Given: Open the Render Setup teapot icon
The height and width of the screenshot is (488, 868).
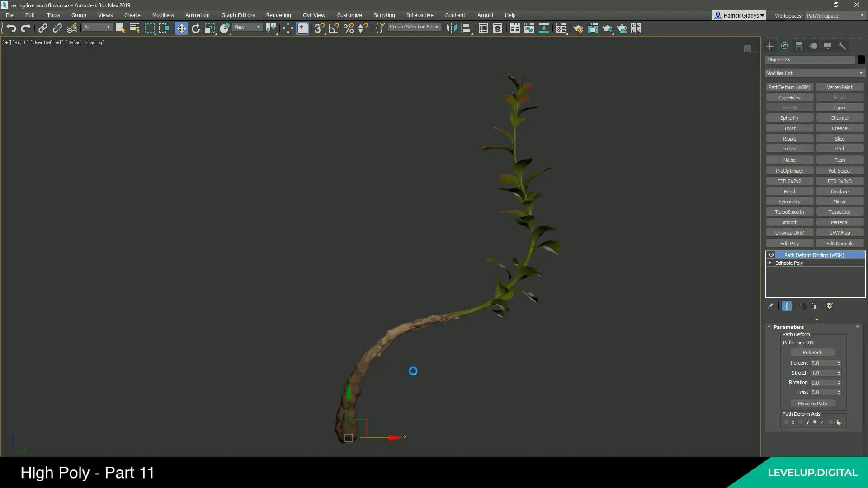Looking at the screenshot, I should click(x=578, y=28).
